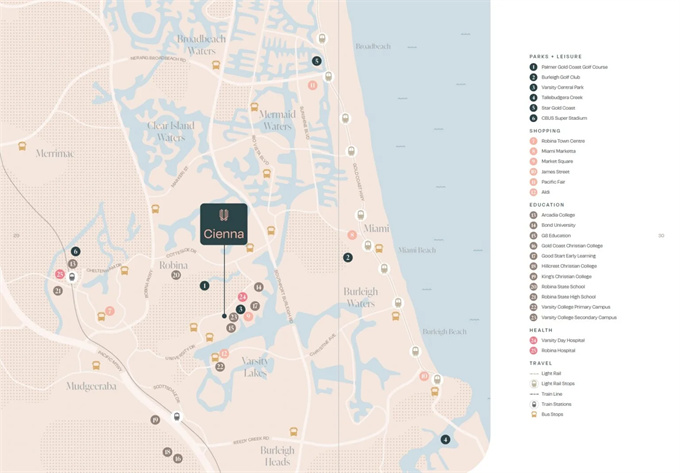Select map marker 4 at bottom right coast
Image resolution: width=680 pixels, height=473 pixels.
(445, 439)
